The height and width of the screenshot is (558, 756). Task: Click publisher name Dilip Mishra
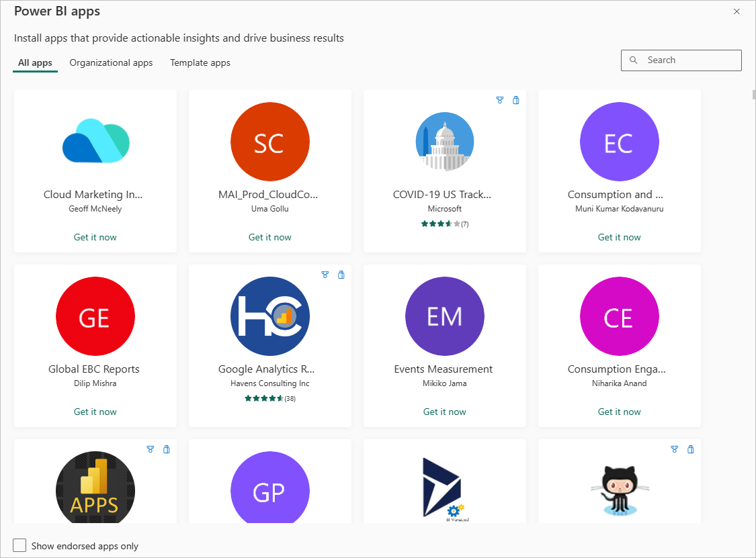coord(95,383)
